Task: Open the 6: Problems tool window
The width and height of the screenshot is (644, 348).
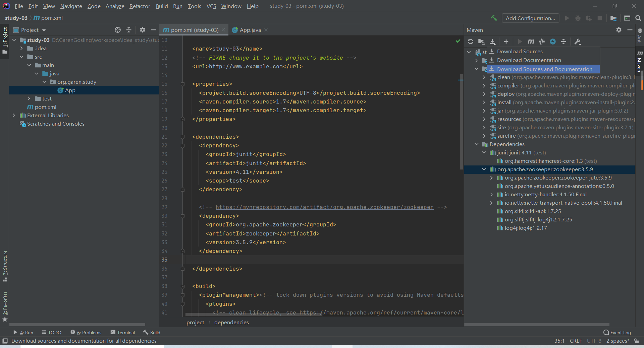Action: click(86, 332)
